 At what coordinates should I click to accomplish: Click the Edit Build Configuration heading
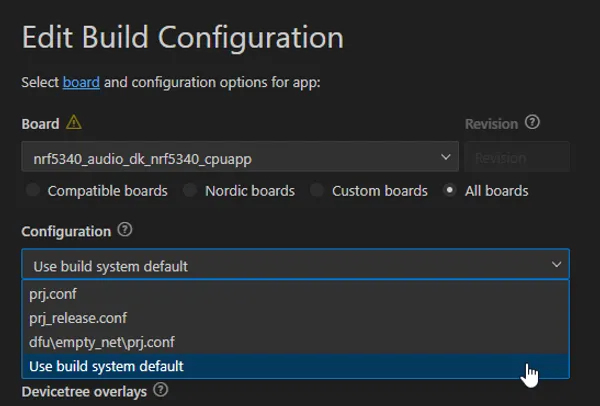pos(182,37)
